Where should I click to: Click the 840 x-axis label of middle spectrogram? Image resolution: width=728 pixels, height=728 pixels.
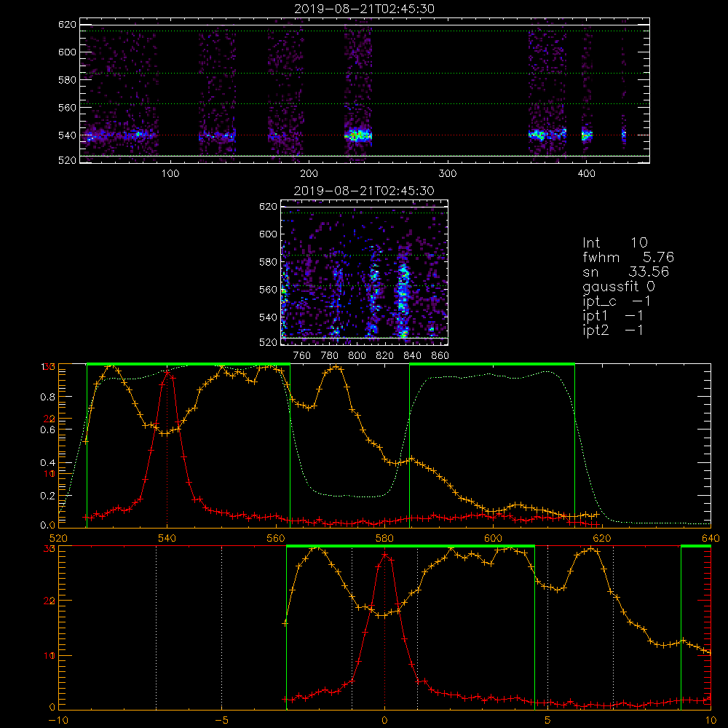click(412, 356)
